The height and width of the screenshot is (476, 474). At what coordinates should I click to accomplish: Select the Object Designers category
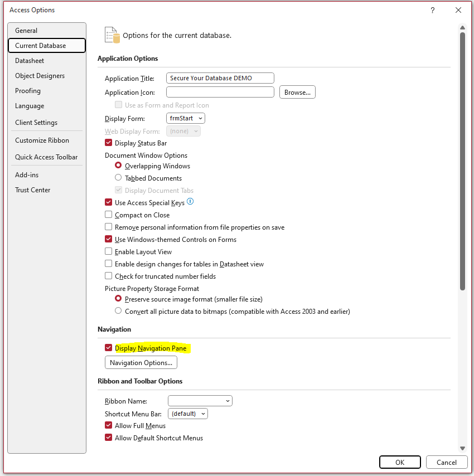coord(40,76)
